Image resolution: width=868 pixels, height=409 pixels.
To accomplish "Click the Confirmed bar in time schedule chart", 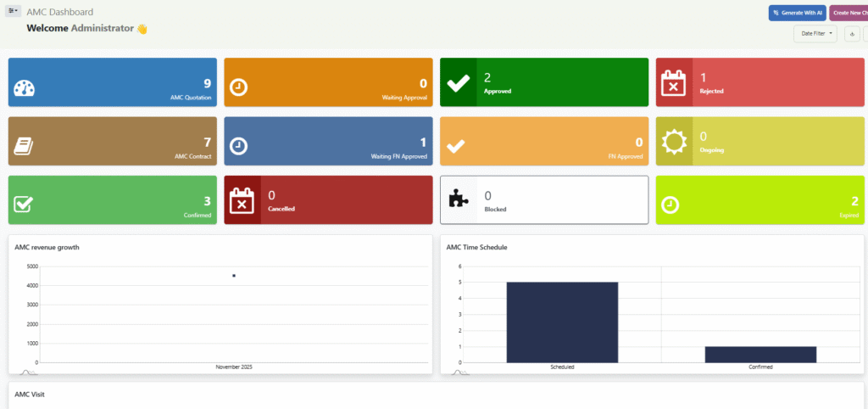I will tap(760, 354).
